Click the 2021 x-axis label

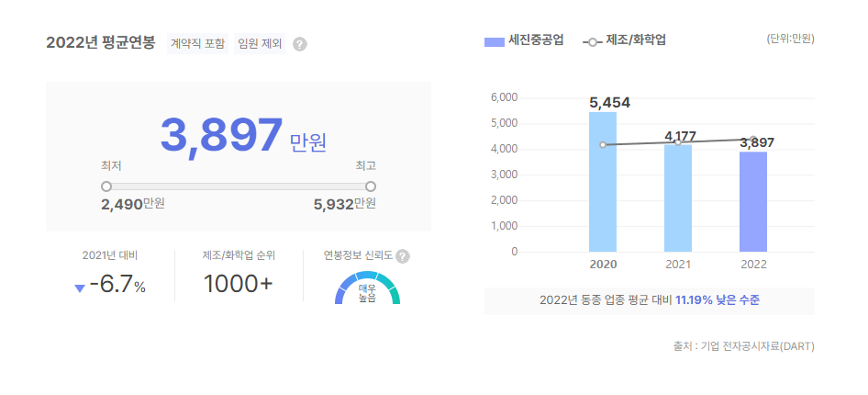pyautogui.click(x=678, y=265)
